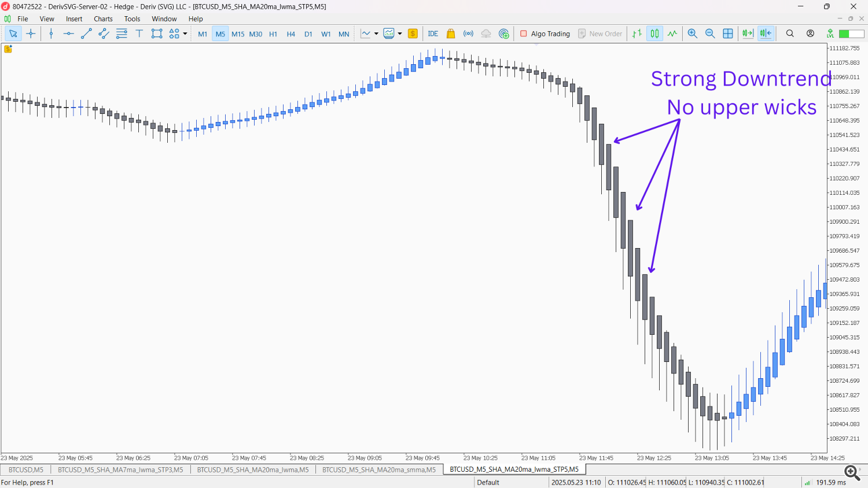Image resolution: width=868 pixels, height=488 pixels.
Task: Click the green connection level bar
Action: point(851,34)
